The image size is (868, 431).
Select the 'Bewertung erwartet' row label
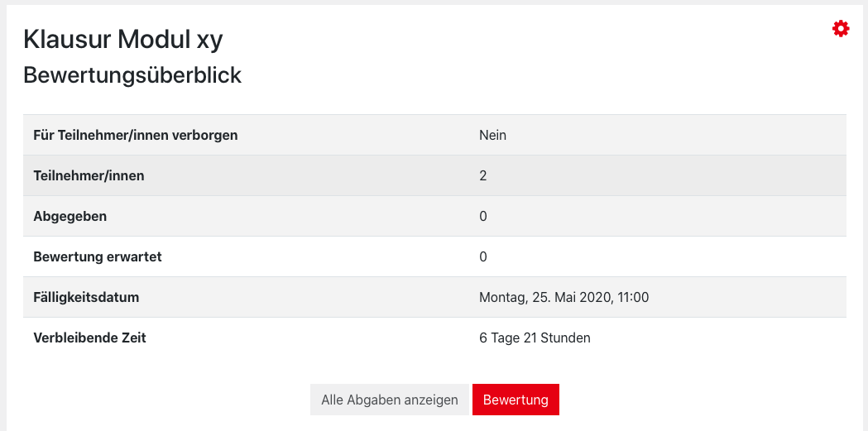coord(97,256)
